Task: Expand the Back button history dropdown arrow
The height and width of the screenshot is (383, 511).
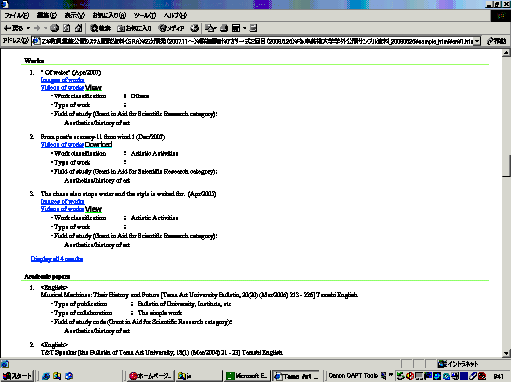Action: [28, 28]
